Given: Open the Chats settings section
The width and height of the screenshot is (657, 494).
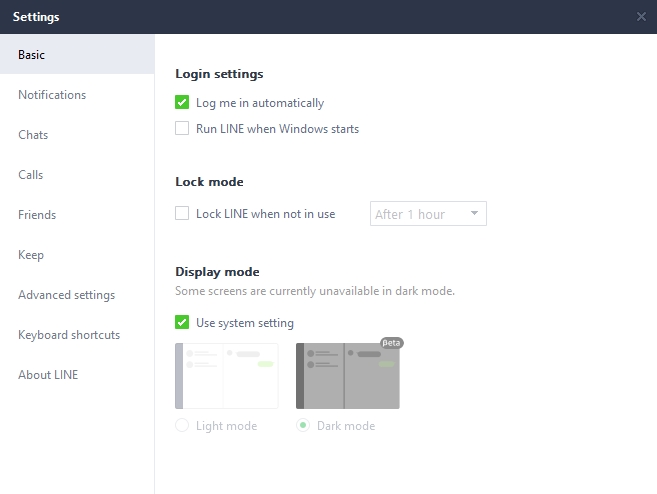Looking at the screenshot, I should 77,134.
